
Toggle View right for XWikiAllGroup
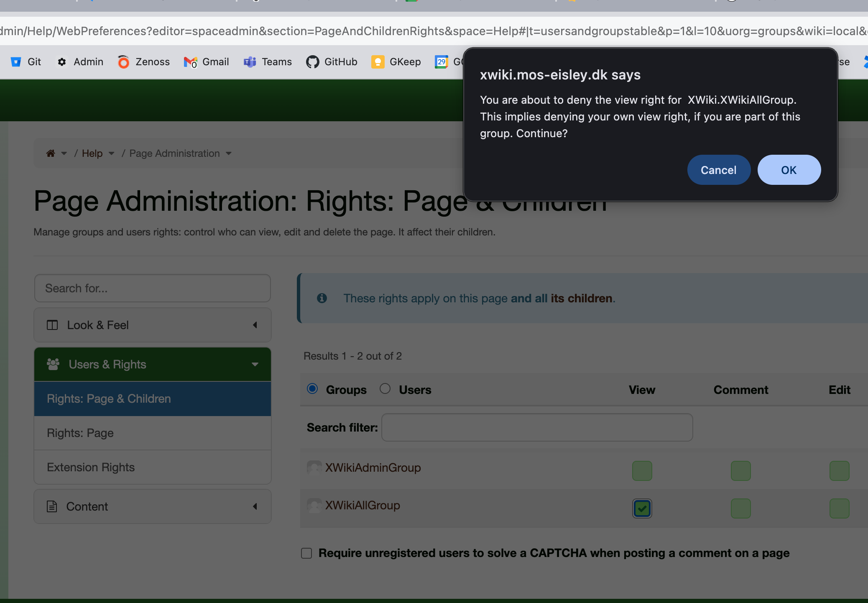point(642,508)
